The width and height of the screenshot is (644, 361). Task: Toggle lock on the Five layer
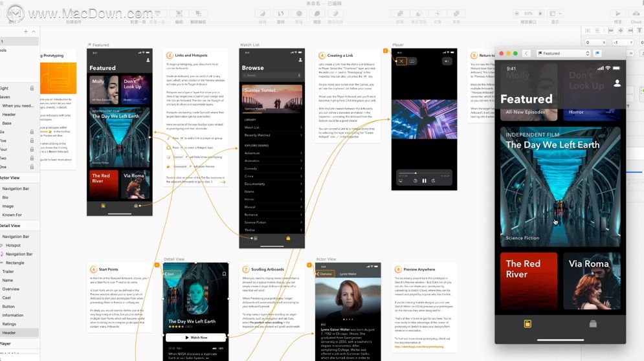click(x=32, y=140)
